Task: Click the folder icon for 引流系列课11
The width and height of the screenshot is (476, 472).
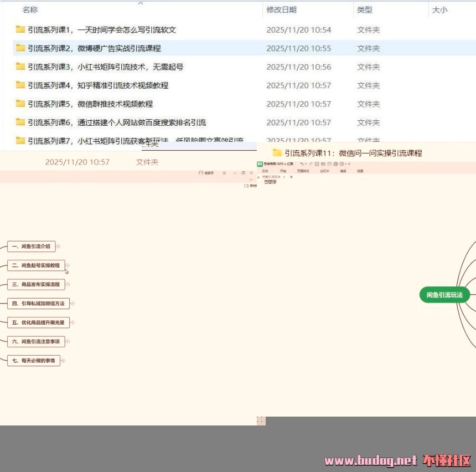Action: pyautogui.click(x=277, y=153)
